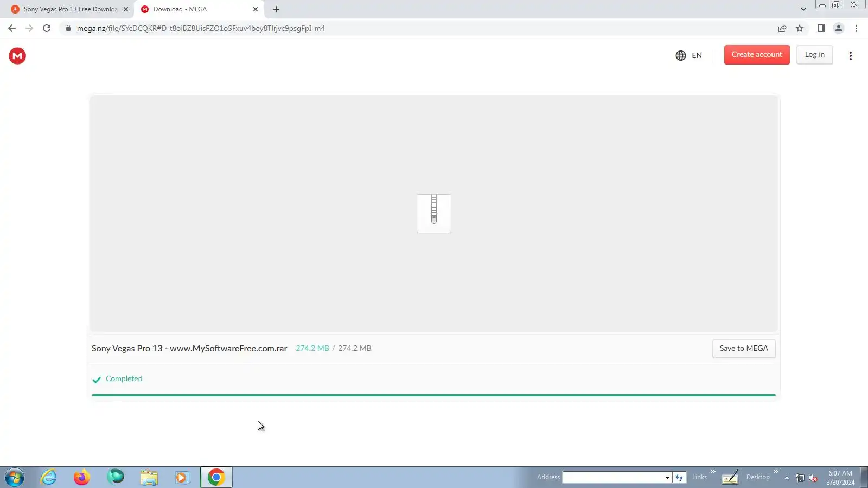
Task: Open the taskbar pen input panel icon
Action: [x=730, y=477]
